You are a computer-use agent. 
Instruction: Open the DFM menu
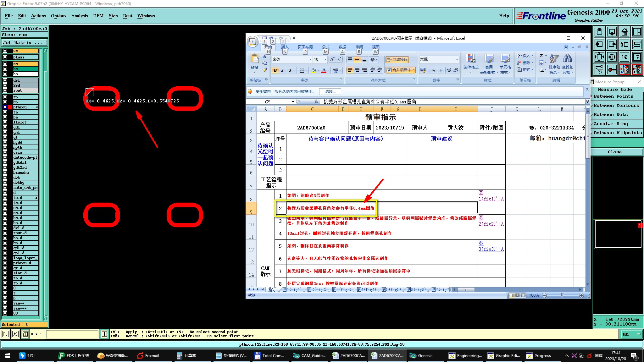click(98, 16)
